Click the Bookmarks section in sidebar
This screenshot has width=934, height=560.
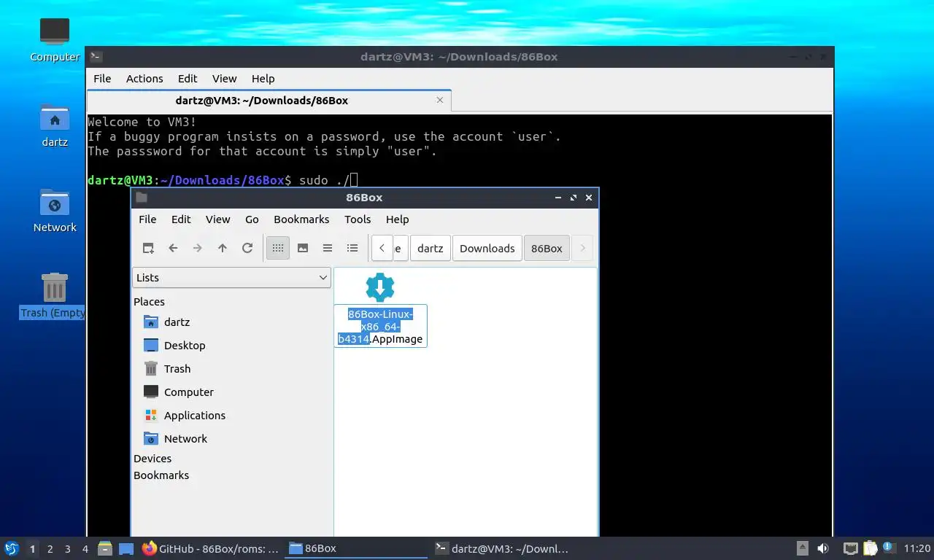coord(161,475)
